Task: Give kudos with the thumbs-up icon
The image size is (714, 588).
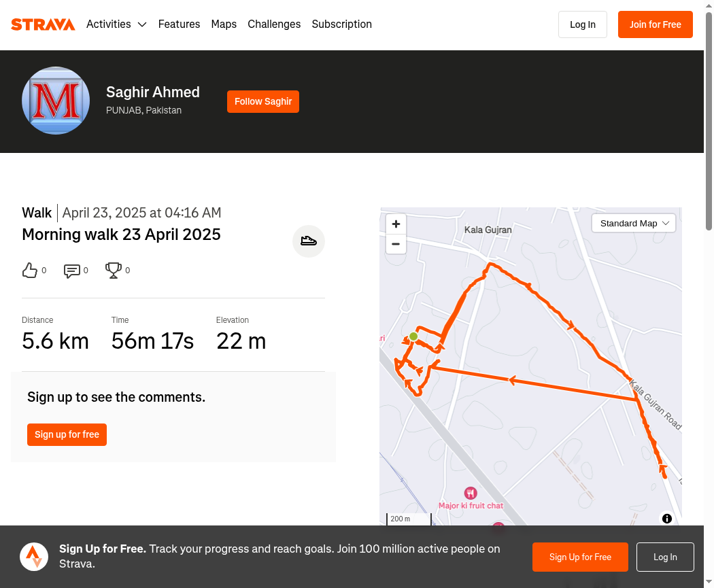Action: click(x=30, y=271)
